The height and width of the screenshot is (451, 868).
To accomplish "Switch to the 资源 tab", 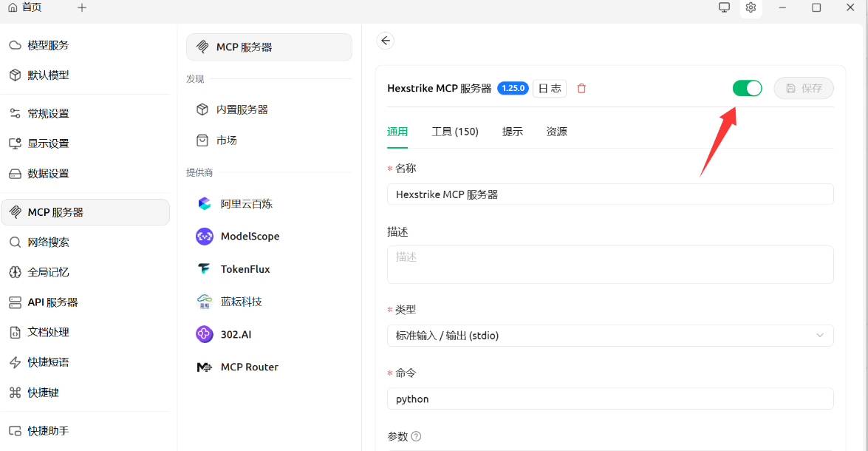I will [x=556, y=132].
